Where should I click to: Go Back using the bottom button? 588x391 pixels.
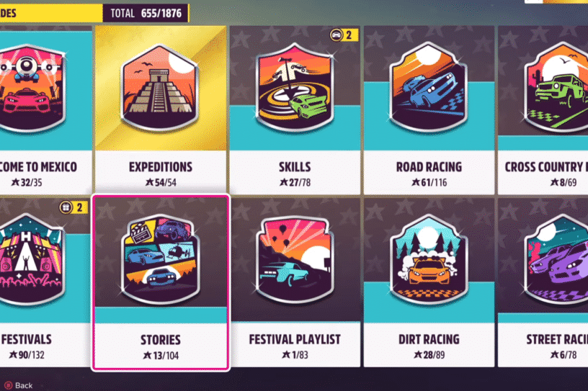(19, 385)
